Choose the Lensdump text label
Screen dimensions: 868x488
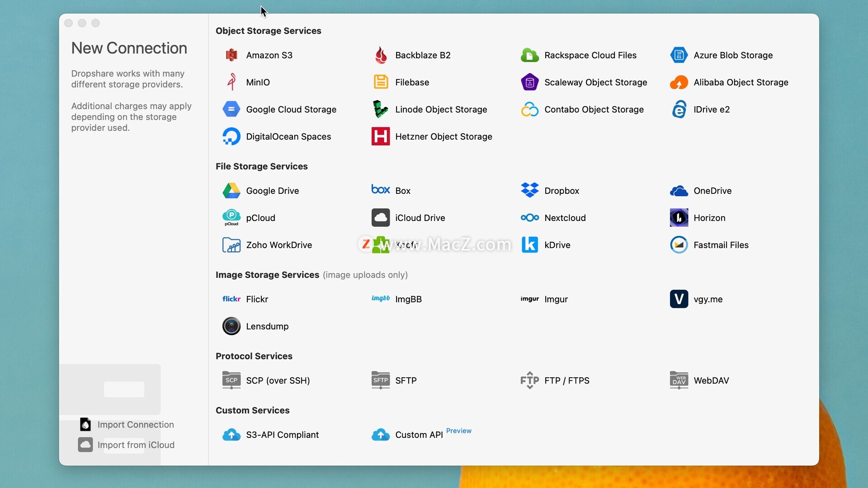(268, 326)
